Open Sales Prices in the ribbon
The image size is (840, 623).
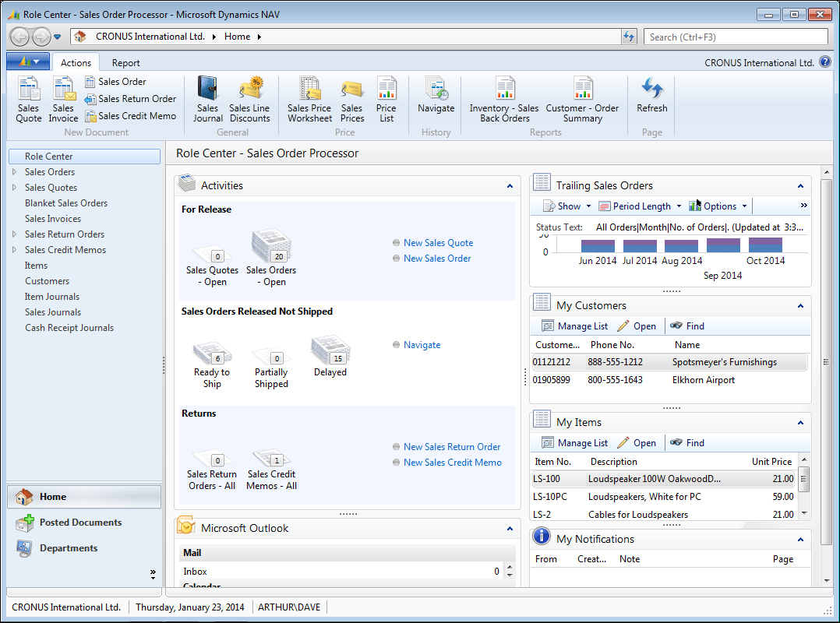tap(352, 100)
